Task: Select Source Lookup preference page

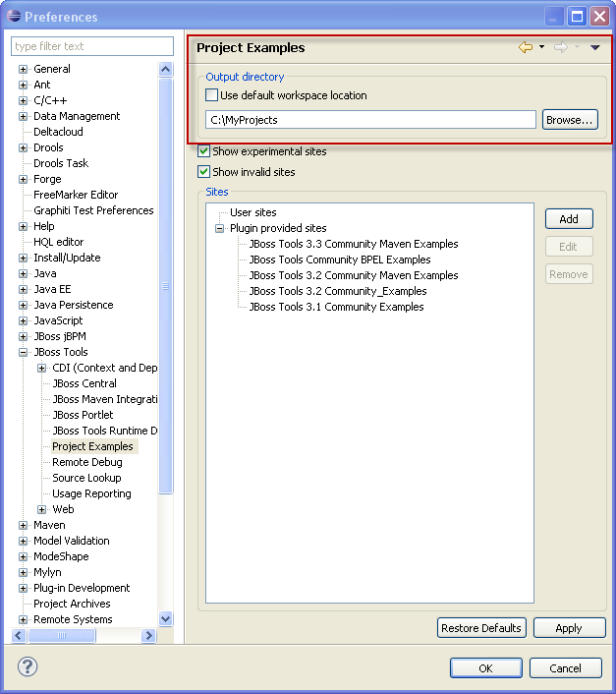Action: click(86, 478)
